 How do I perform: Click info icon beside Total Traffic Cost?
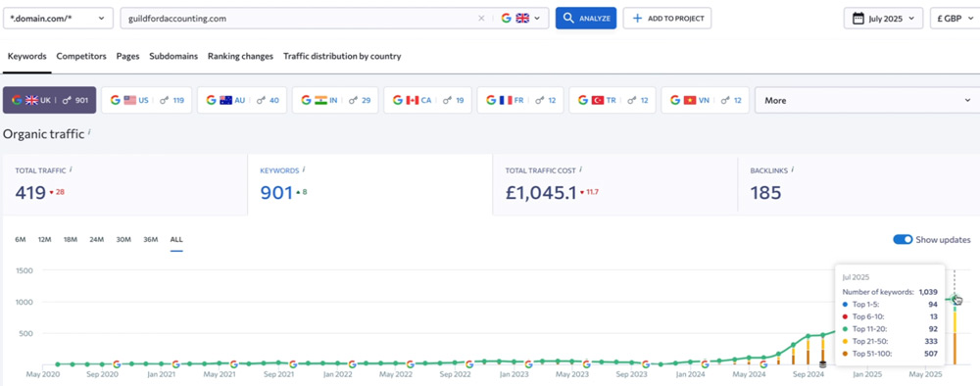tap(581, 169)
